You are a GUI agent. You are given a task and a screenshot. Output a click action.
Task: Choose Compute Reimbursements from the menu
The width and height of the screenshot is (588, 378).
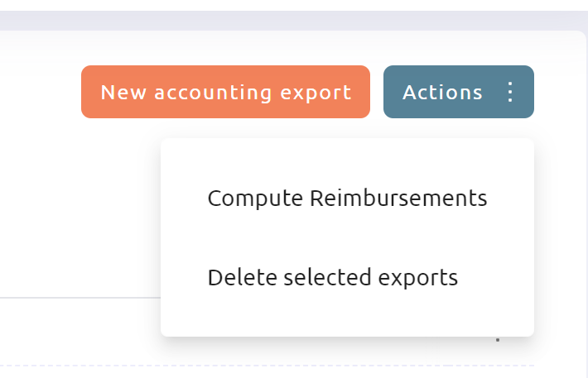coord(347,198)
